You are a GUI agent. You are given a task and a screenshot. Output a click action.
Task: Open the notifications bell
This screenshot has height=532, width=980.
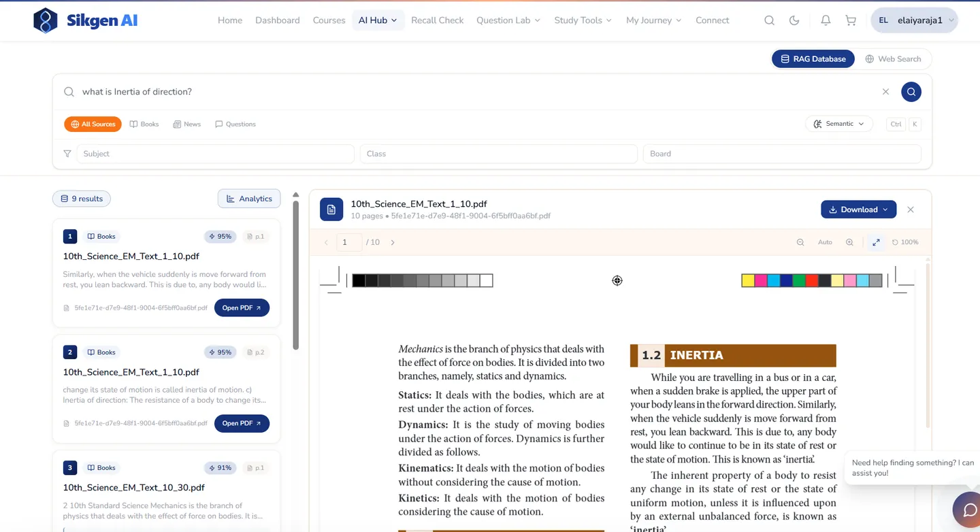[826, 20]
